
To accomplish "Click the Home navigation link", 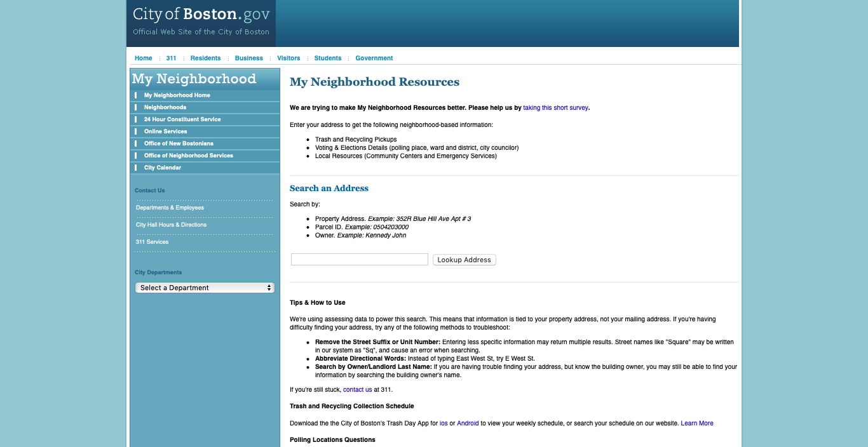I will point(143,58).
